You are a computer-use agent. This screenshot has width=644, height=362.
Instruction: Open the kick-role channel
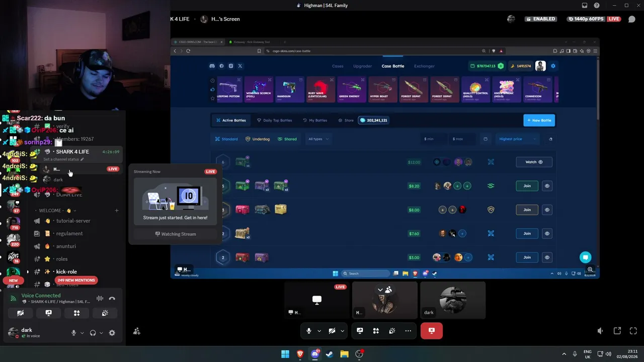[66, 271]
